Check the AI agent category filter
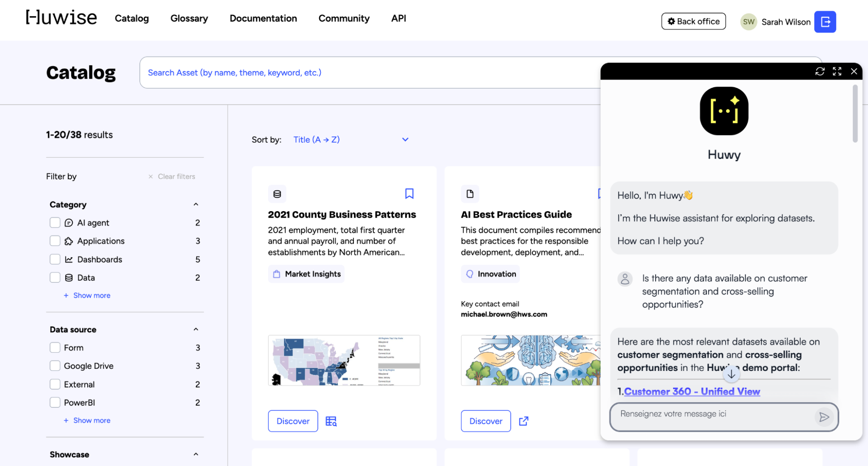The width and height of the screenshot is (868, 466). tap(55, 223)
